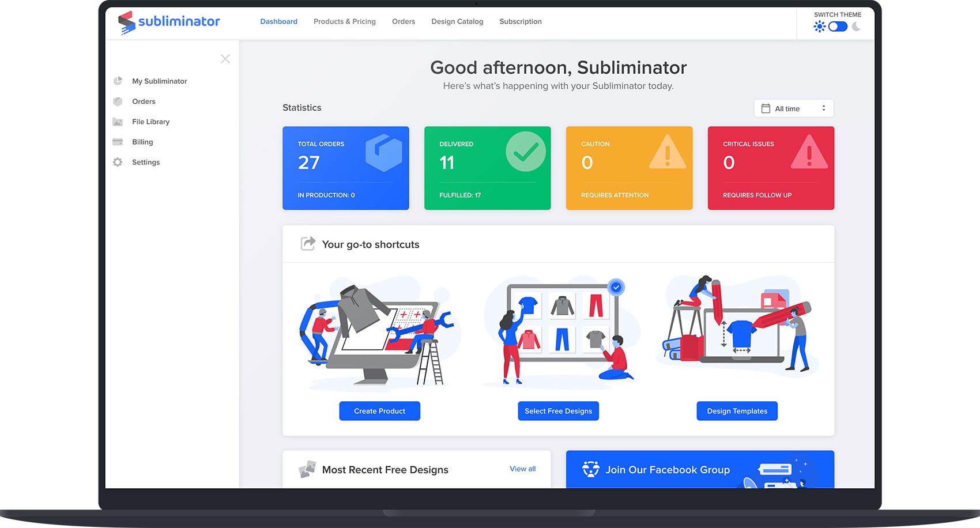Go to the Design Catalog tab

click(457, 21)
